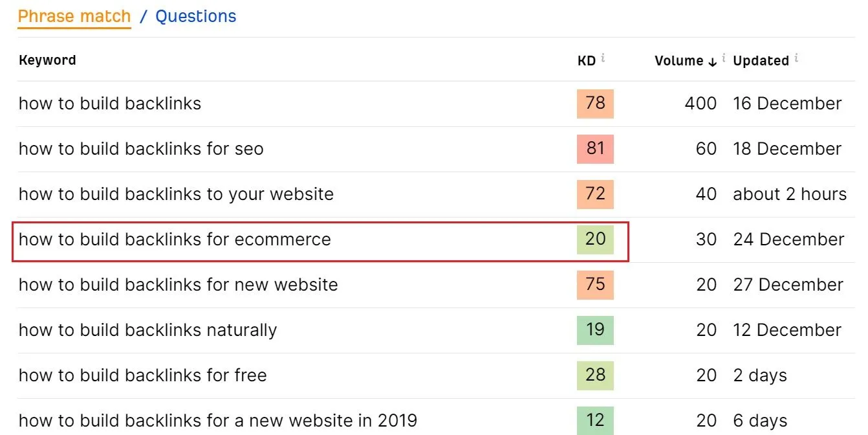Click the Volume descending sort arrow

[712, 61]
